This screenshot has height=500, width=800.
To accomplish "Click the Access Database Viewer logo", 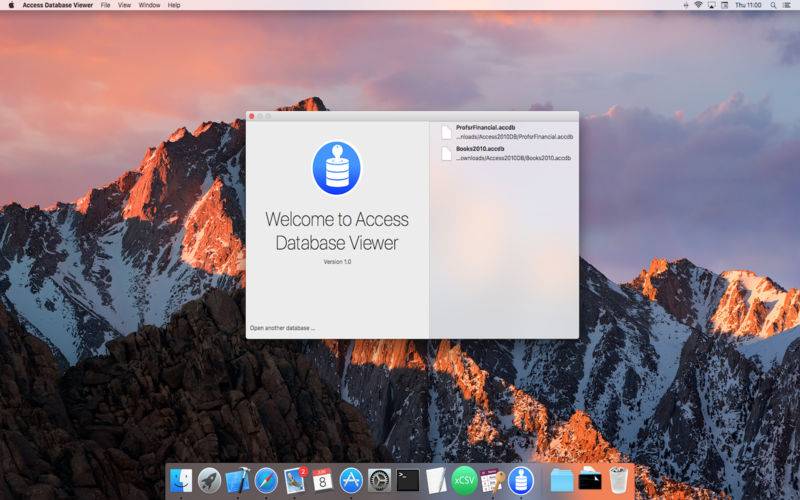I will pos(336,168).
